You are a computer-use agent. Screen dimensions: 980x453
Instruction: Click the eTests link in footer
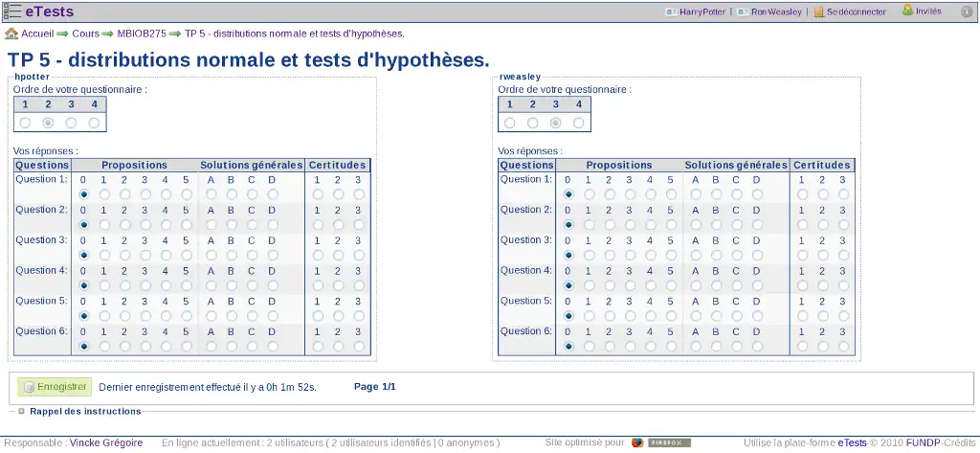[853, 443]
